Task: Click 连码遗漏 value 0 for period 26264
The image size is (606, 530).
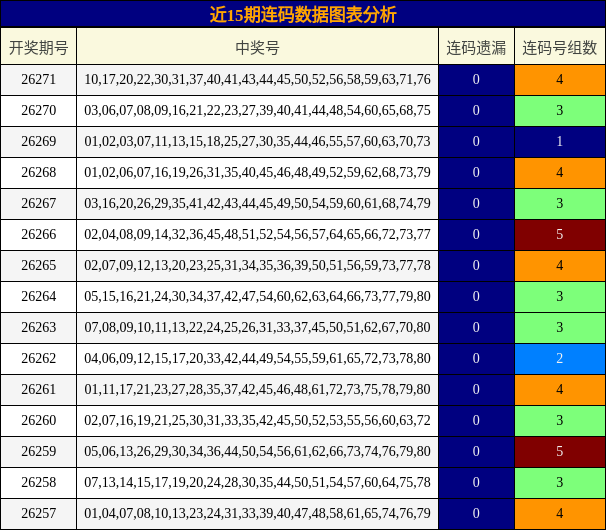Action: pos(476,297)
